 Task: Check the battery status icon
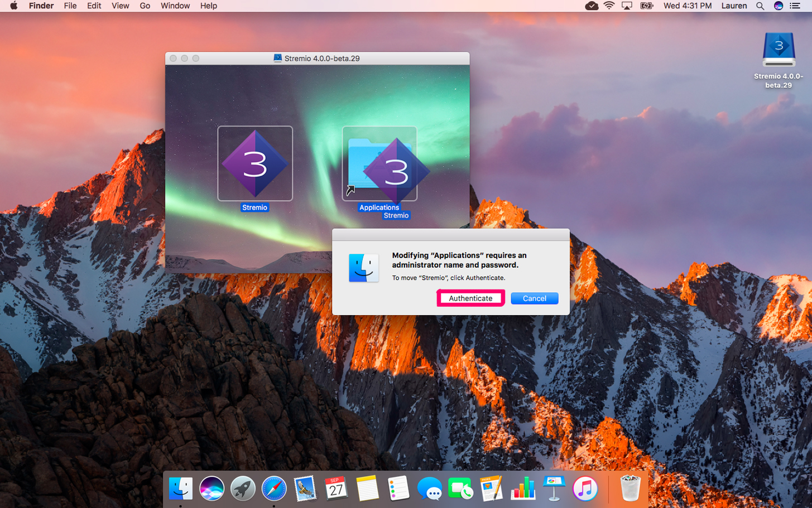(647, 6)
